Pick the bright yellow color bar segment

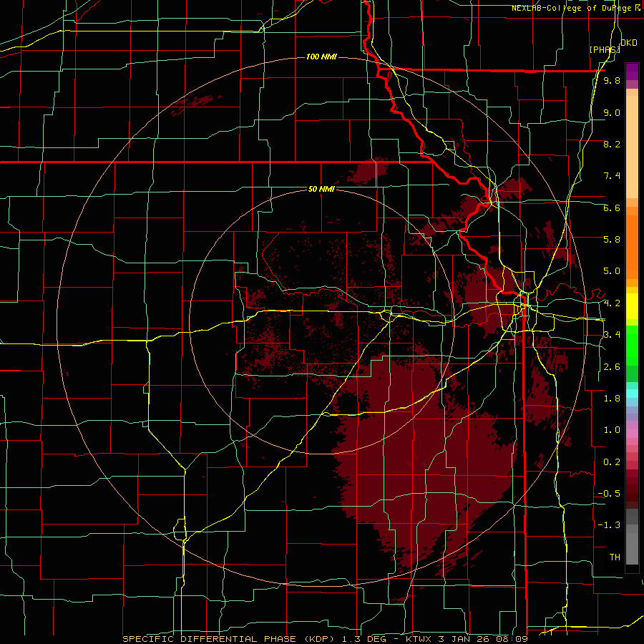coord(632,306)
